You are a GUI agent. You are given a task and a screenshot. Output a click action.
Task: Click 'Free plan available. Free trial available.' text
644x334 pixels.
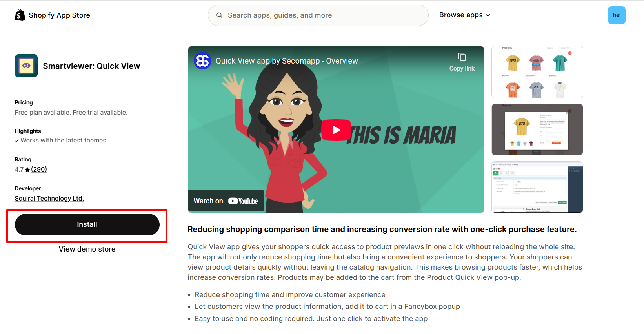click(71, 113)
